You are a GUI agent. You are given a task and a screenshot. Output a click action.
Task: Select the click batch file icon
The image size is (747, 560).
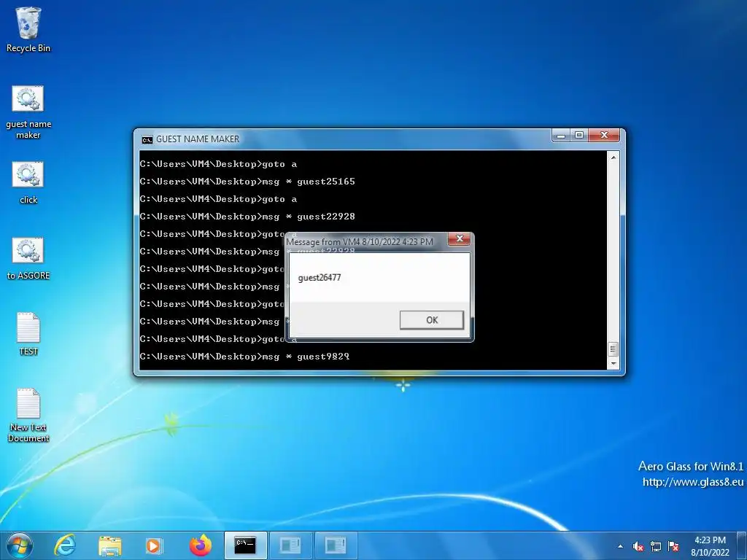pos(28,183)
